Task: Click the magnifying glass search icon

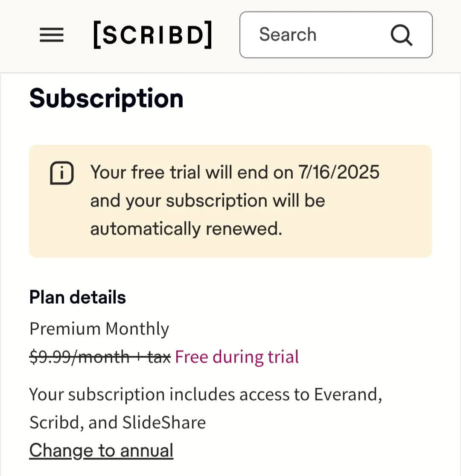Action: (x=401, y=35)
